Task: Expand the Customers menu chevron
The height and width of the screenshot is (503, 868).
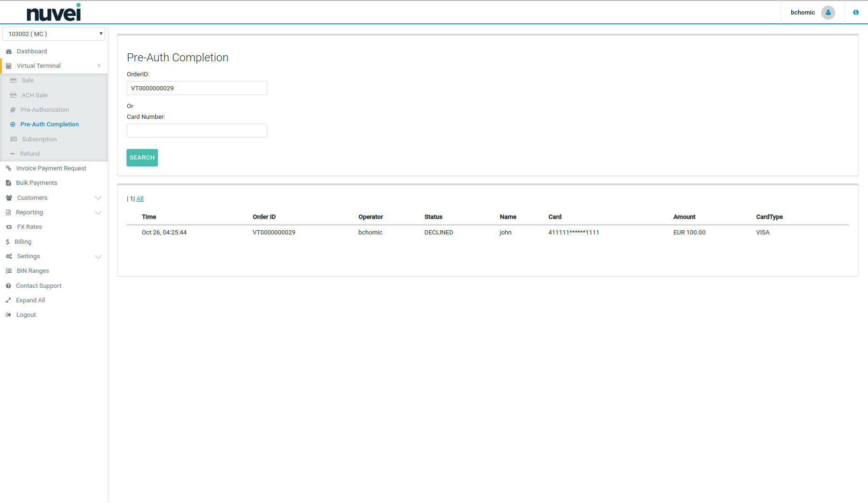Action: [x=98, y=198]
